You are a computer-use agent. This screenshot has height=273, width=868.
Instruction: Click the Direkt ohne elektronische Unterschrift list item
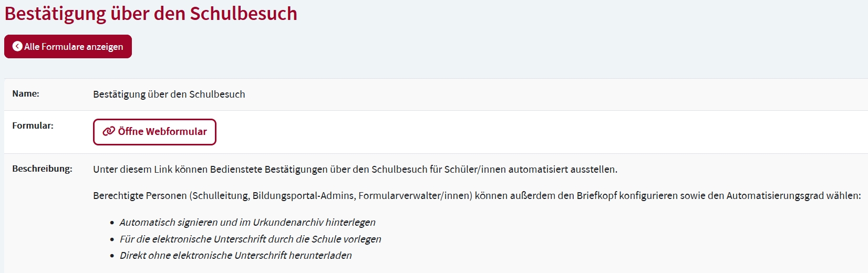[235, 256]
